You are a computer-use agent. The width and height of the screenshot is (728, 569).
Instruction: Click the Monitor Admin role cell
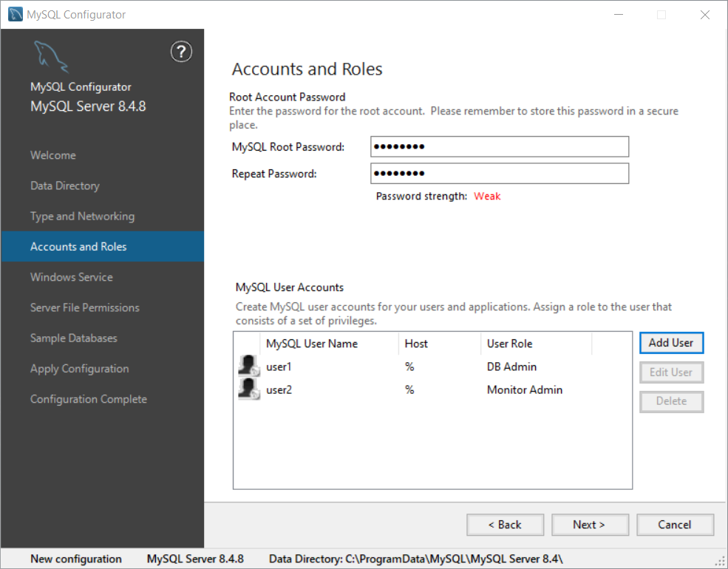point(525,390)
